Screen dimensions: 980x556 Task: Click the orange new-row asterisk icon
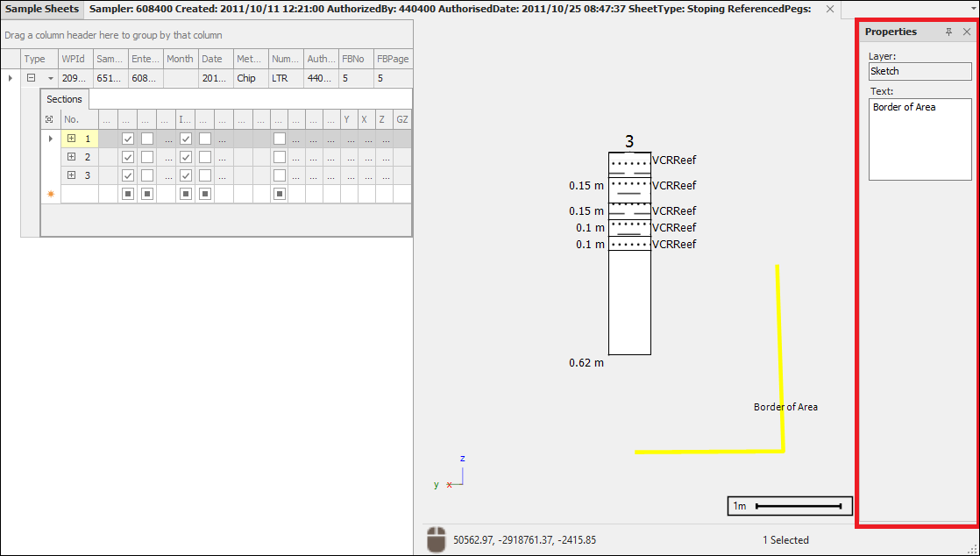pos(51,194)
